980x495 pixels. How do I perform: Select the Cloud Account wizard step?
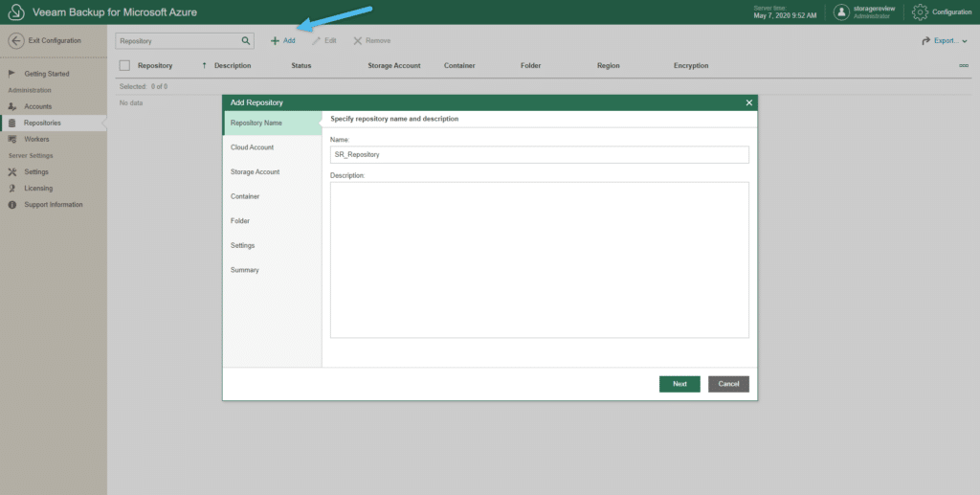click(x=273, y=147)
